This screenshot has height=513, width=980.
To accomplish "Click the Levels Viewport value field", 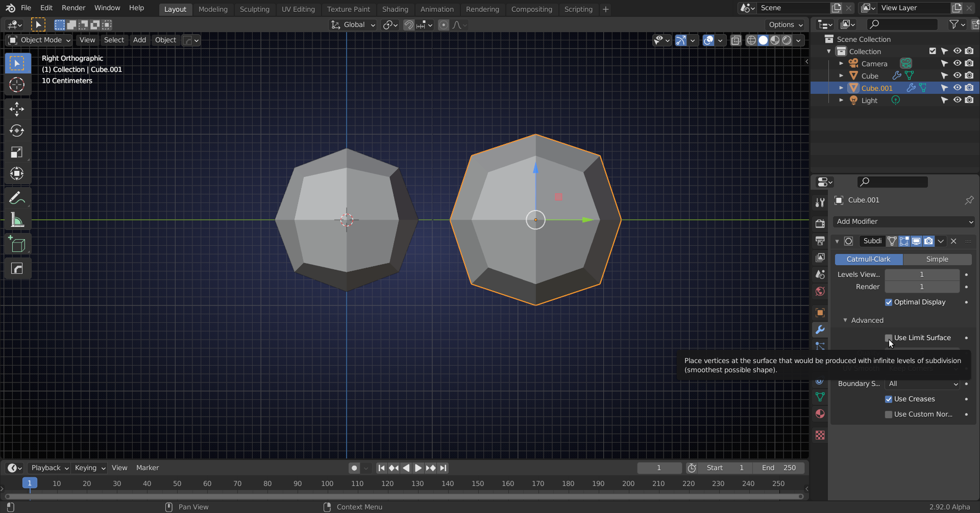I will click(x=922, y=274).
